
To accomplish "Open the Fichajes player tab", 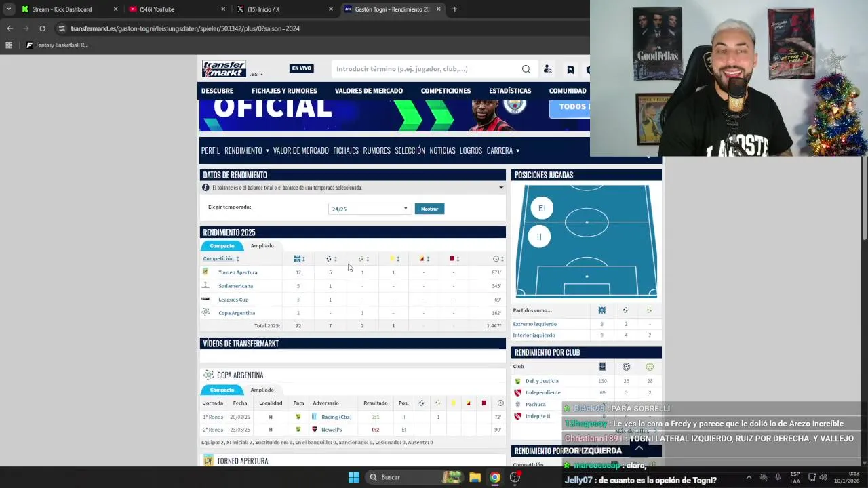I will point(346,150).
